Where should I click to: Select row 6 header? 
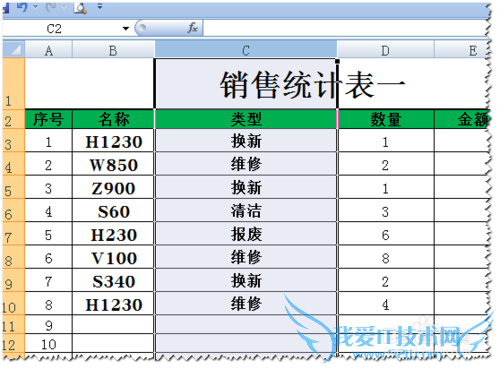coord(14,211)
